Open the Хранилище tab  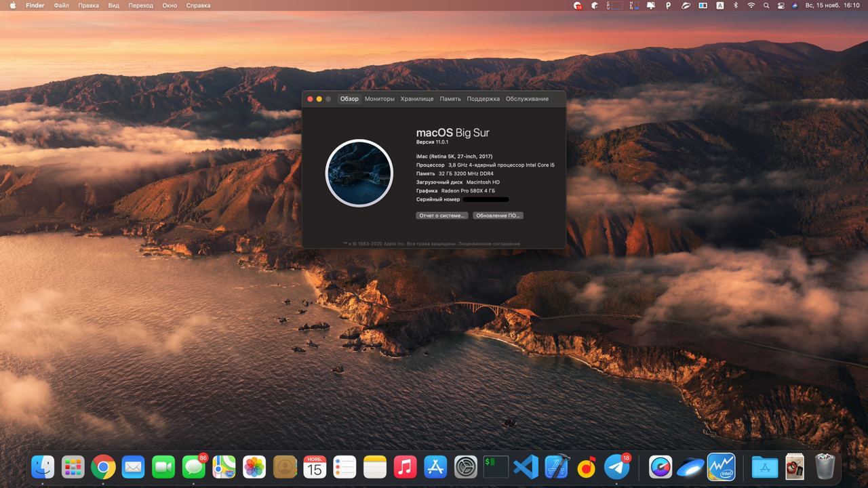pyautogui.click(x=416, y=99)
